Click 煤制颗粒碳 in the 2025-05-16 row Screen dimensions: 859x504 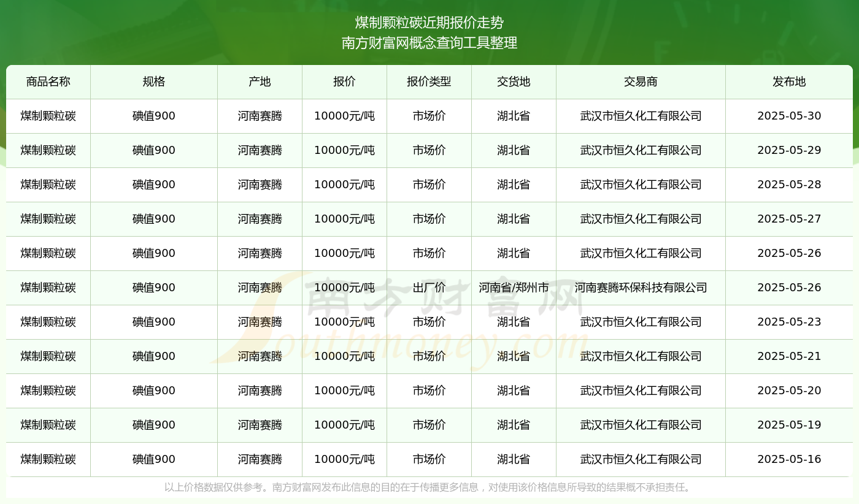48,459
